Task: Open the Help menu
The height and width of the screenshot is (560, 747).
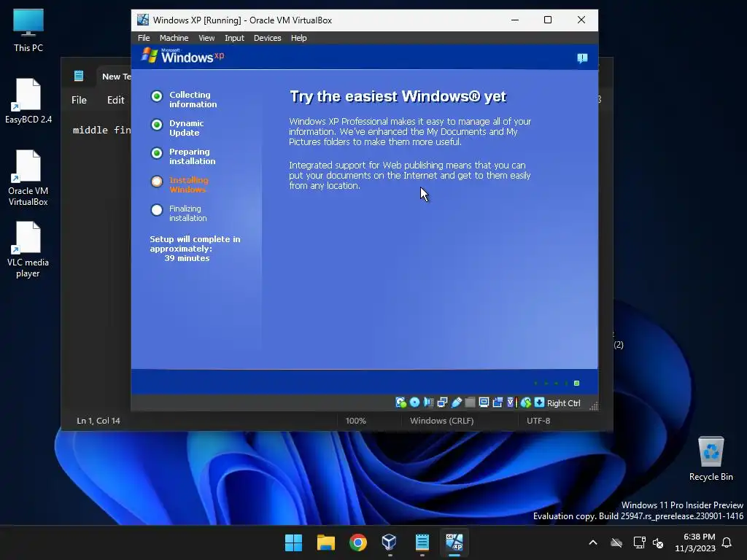Action: (x=298, y=38)
